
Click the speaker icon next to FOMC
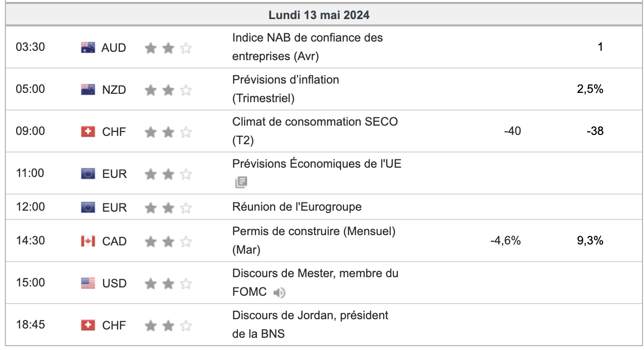(x=279, y=293)
